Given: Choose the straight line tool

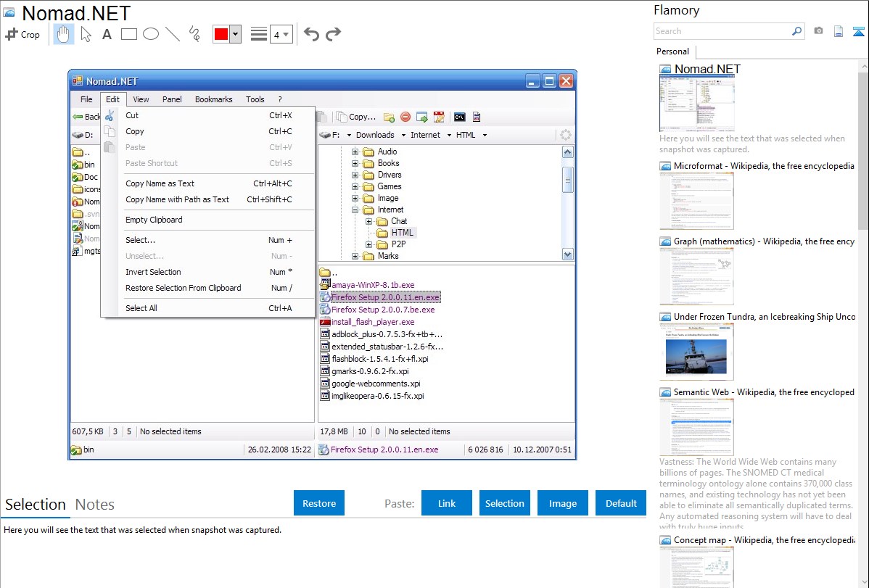Looking at the screenshot, I should point(173,34).
